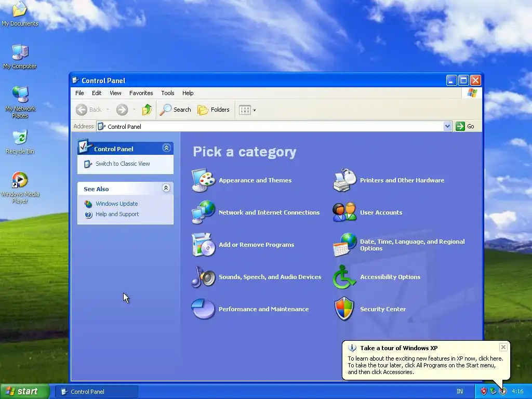This screenshot has width=532, height=399.
Task: Open the View menu
Action: tap(115, 93)
